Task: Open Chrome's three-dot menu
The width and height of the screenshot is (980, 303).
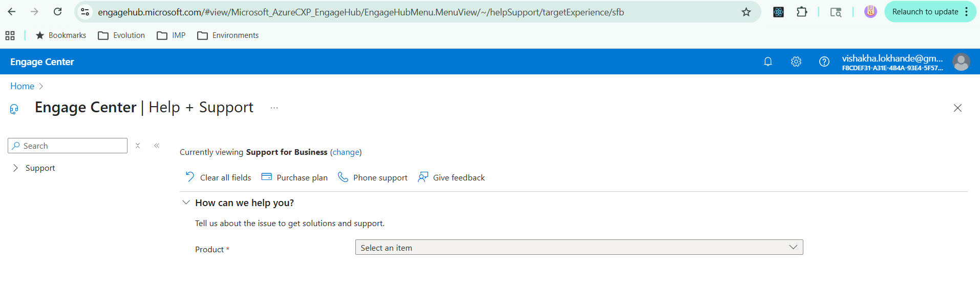Action: tap(966, 12)
